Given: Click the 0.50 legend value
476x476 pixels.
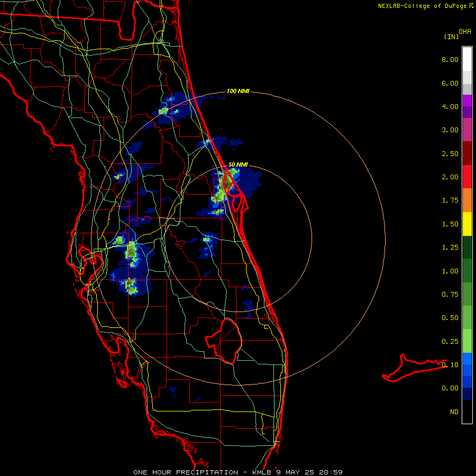Looking at the screenshot, I should [x=450, y=318].
